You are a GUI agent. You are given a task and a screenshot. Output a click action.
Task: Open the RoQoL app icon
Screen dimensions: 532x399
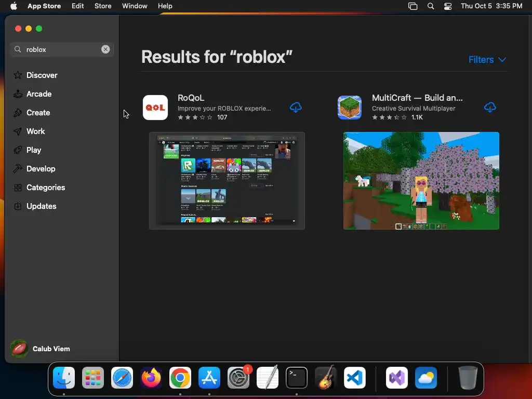pos(155,108)
